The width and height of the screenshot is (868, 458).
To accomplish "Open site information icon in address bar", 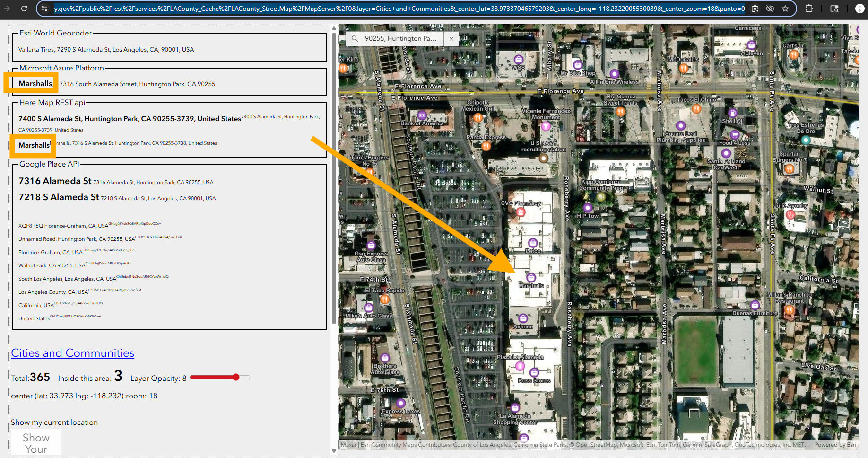I will point(44,9).
